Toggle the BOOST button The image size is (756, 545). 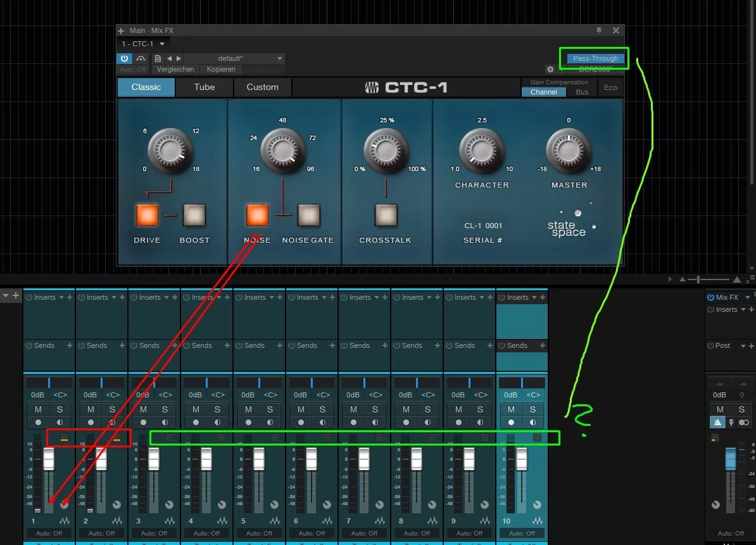tap(194, 215)
